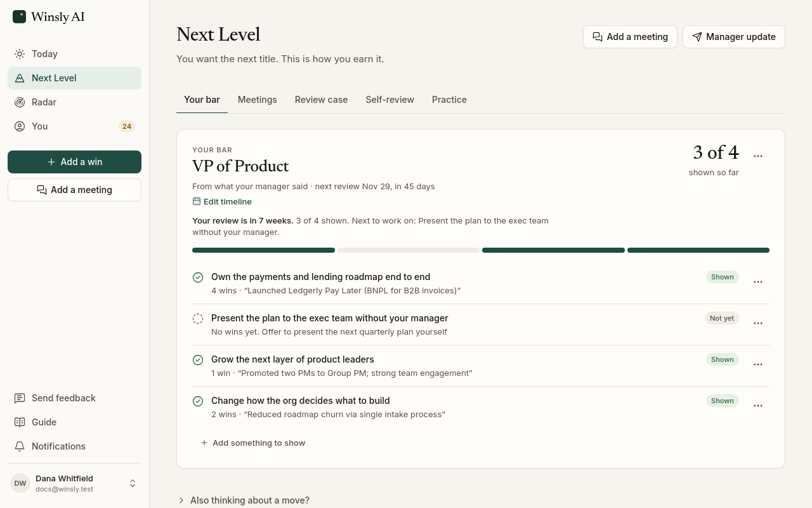Open more options for org decides row
The width and height of the screenshot is (812, 508).
pos(758,406)
